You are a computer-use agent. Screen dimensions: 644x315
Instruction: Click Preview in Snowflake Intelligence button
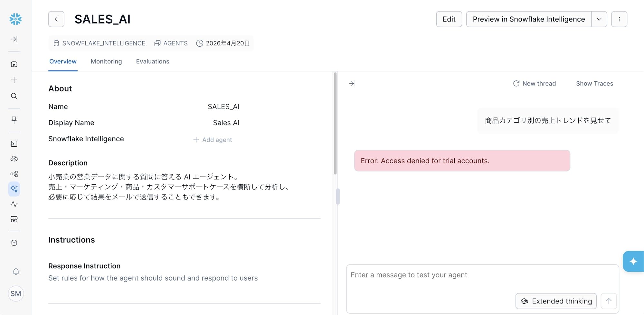tap(529, 19)
